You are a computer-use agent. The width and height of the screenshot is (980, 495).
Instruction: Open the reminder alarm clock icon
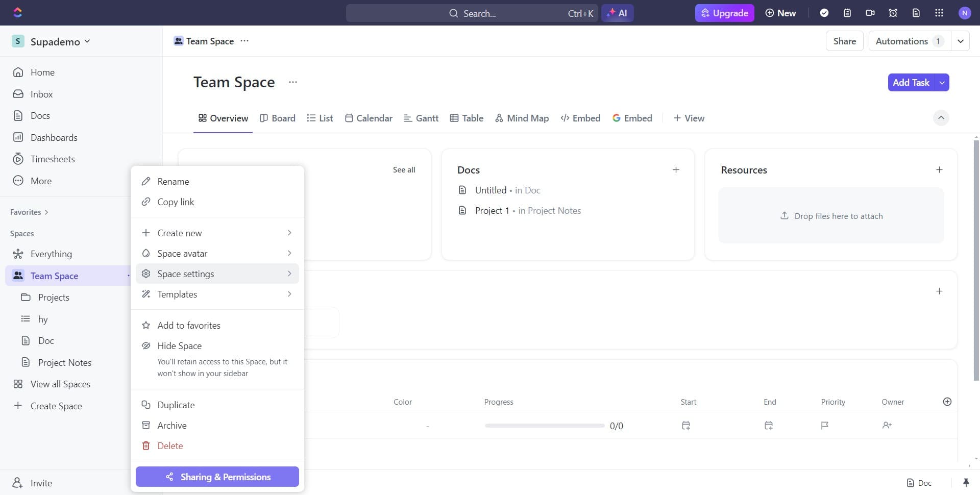(x=893, y=13)
